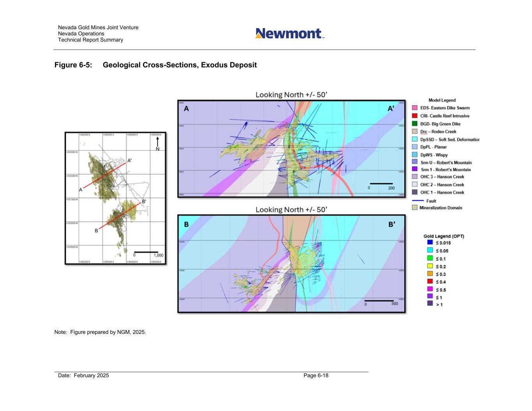Click the north arrow on plan map
532x411 pixels.
click(x=157, y=143)
